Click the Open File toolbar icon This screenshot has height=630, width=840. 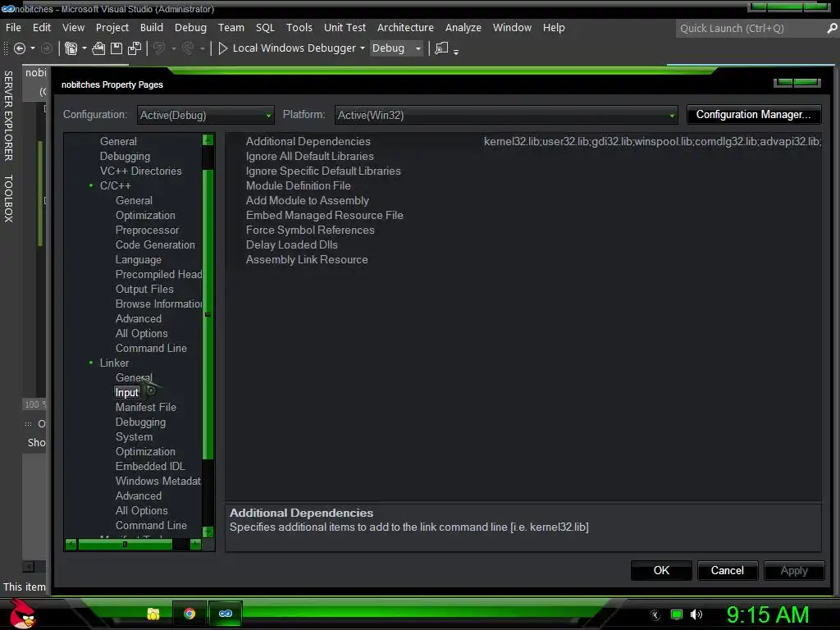[x=98, y=48]
